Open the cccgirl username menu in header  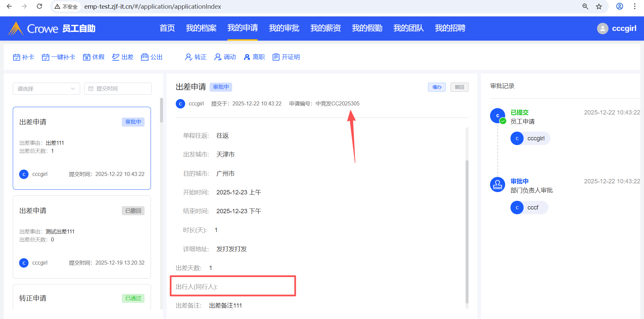(x=624, y=29)
